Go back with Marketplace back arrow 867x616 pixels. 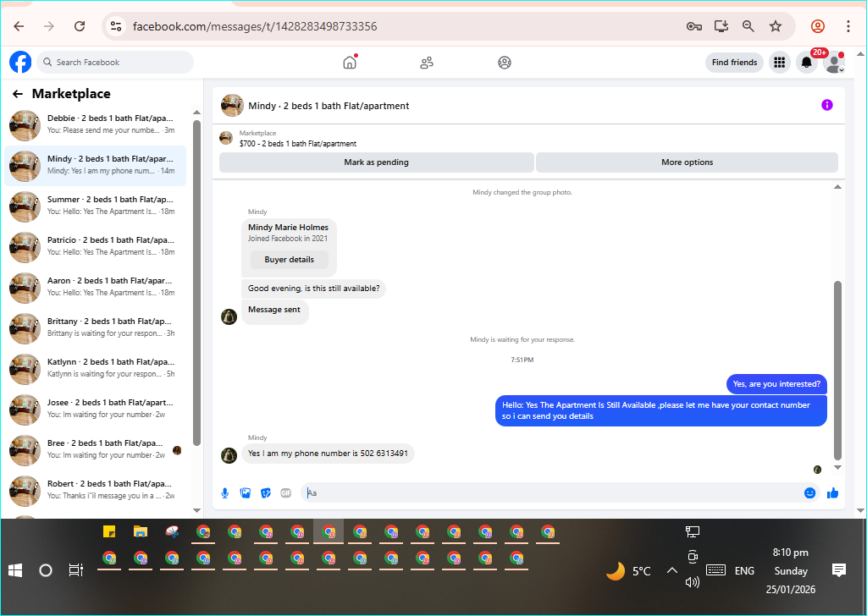click(18, 94)
